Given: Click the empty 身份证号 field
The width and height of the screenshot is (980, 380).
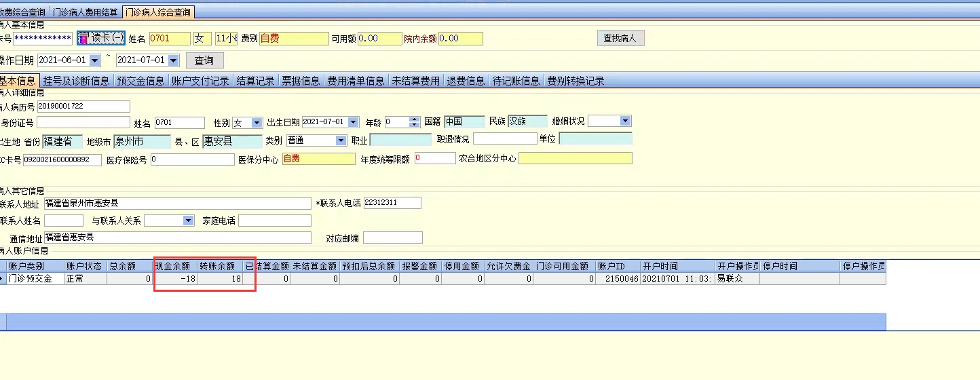Looking at the screenshot, I should [83, 123].
